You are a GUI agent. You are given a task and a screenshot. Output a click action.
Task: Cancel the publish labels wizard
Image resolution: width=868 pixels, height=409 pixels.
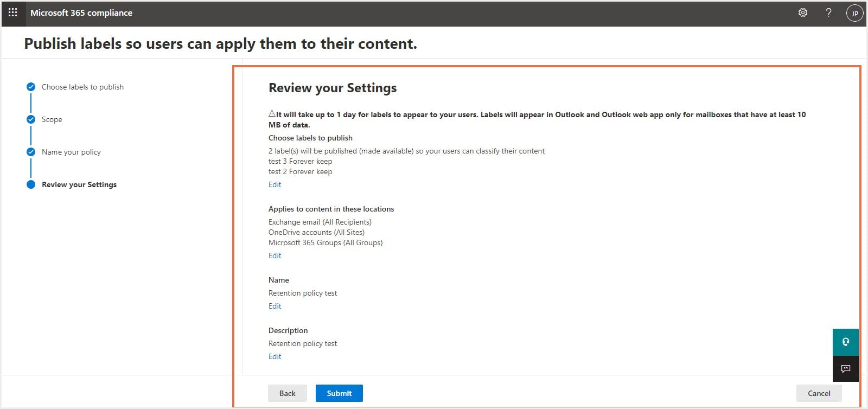pos(819,393)
